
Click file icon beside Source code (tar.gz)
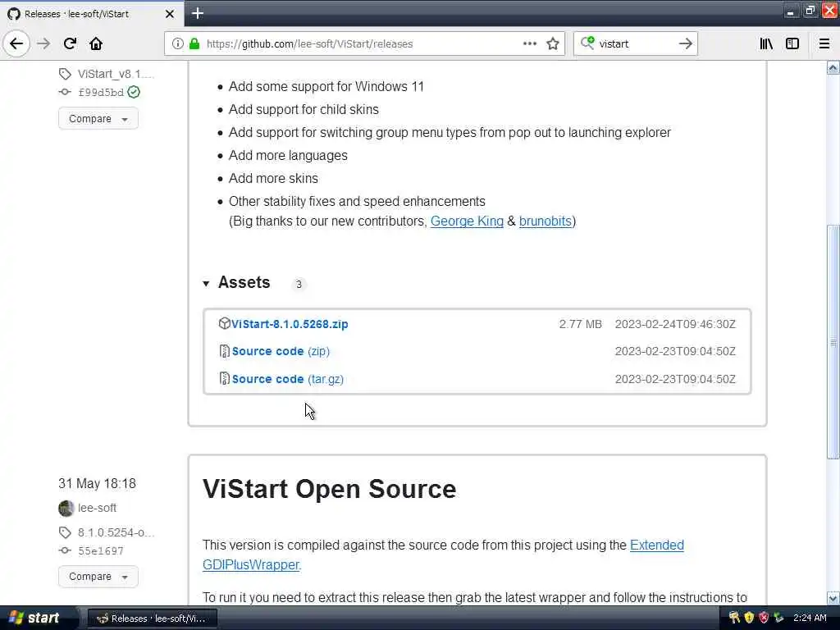pyautogui.click(x=225, y=379)
